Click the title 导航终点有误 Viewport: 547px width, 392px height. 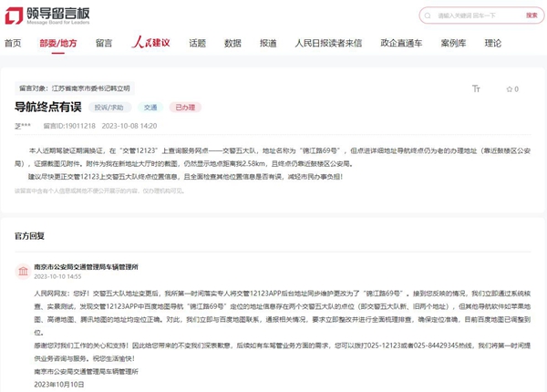click(x=48, y=107)
